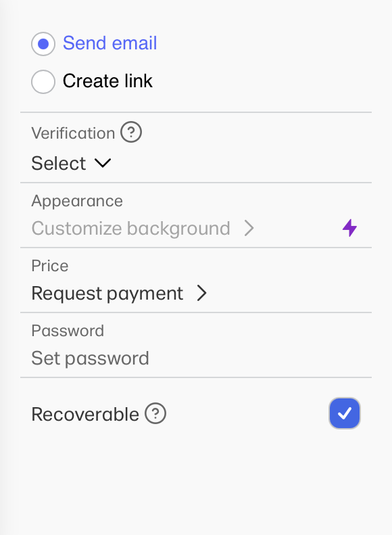The image size is (392, 535).
Task: Click the Price section label
Action: click(x=50, y=266)
